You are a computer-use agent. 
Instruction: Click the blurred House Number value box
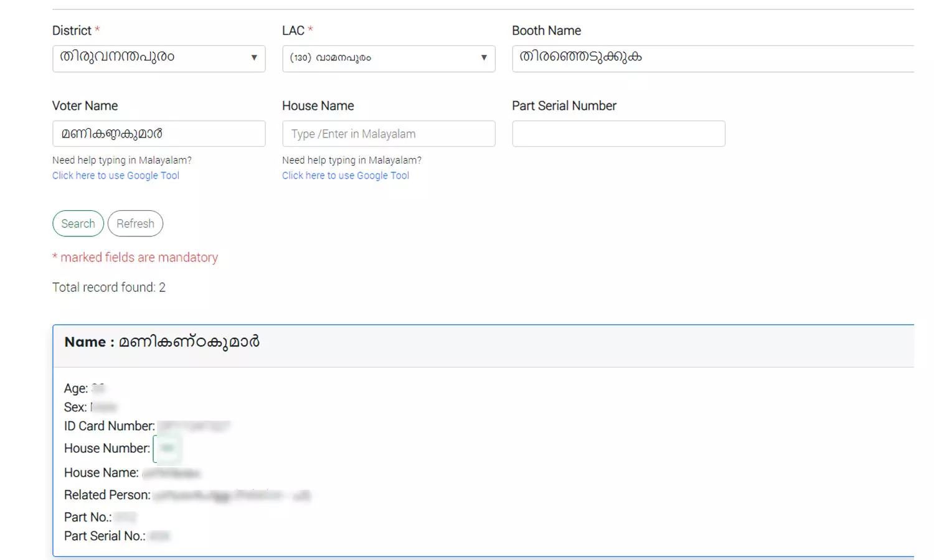coord(167,448)
